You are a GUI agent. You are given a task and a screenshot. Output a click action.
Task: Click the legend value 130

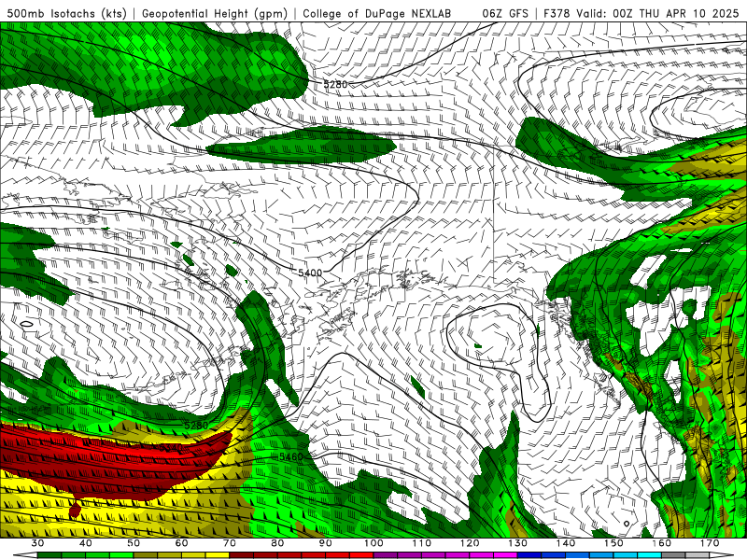point(518,543)
